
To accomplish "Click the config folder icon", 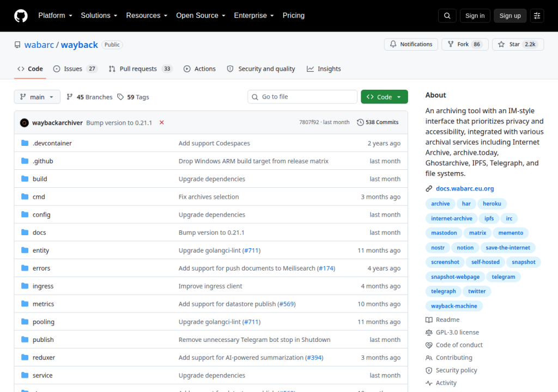I will click(25, 214).
